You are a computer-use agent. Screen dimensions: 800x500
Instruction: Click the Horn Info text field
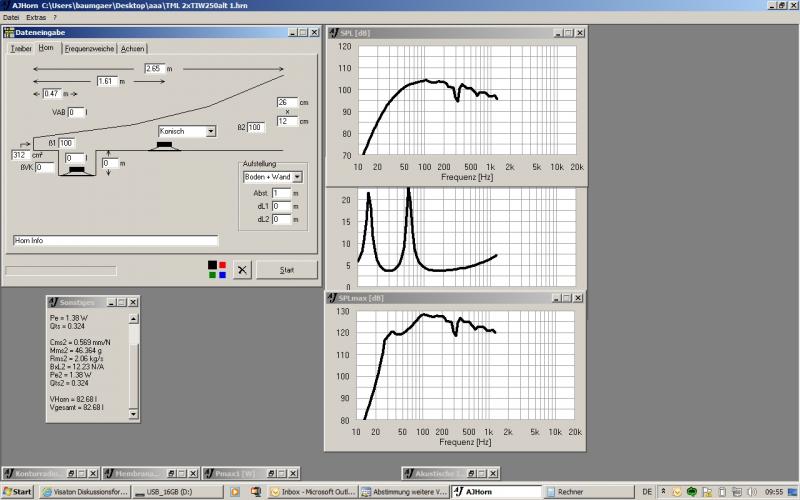114,240
